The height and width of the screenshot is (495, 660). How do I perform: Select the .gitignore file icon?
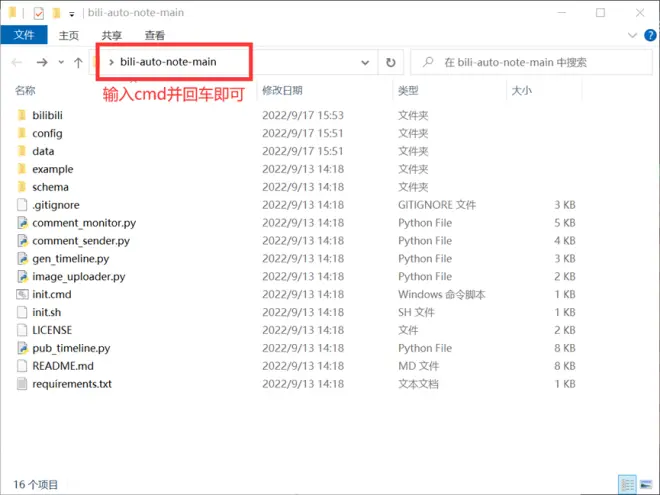[22, 205]
